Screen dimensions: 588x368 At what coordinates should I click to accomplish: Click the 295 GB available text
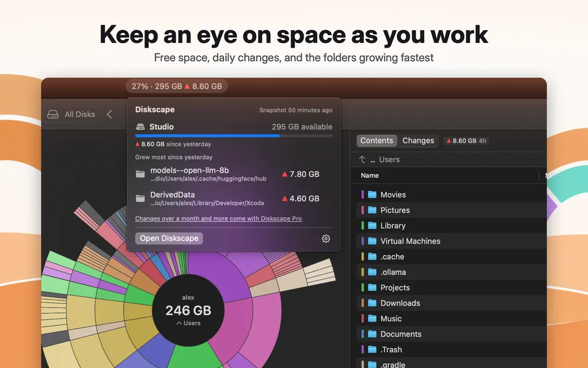(x=302, y=127)
